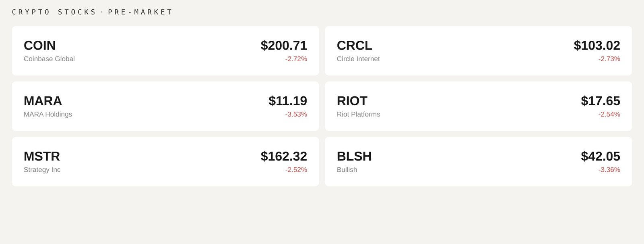This screenshot has height=244, width=644.
Task: Select the -2.52% change for MSTR
Action: coord(296,170)
